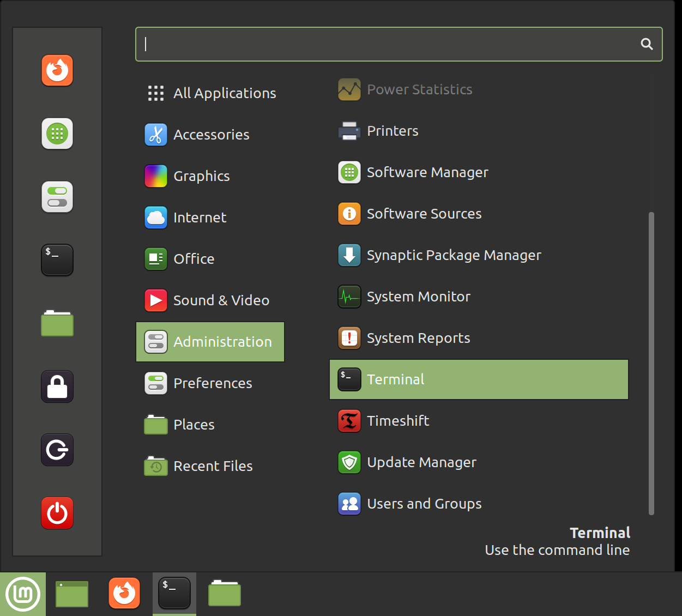Screen dimensions: 682x616
Task: Click the red Quit power button
Action: pos(57,513)
